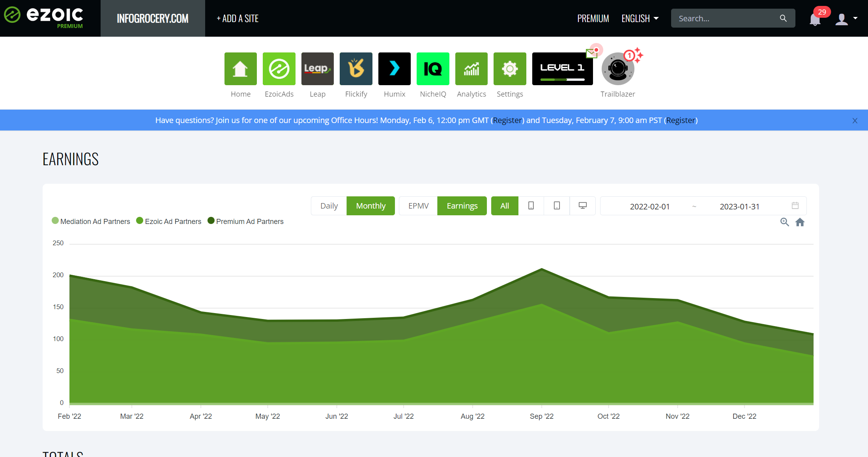Click the second Register link (Tuesday)
The image size is (868, 457).
[681, 120]
